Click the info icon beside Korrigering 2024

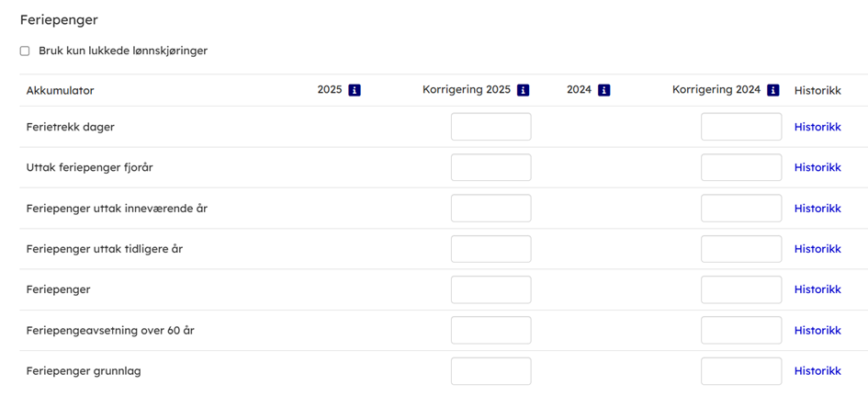[x=773, y=90]
